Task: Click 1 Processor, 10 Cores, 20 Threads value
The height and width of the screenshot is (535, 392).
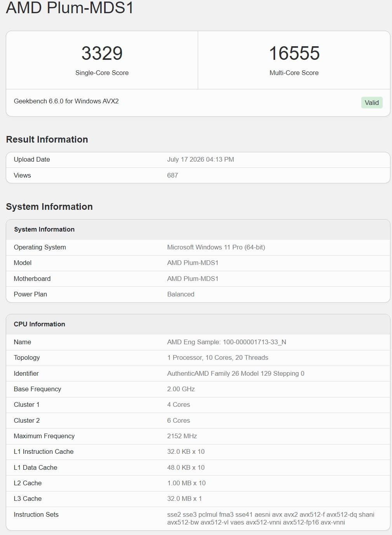Action: point(218,357)
